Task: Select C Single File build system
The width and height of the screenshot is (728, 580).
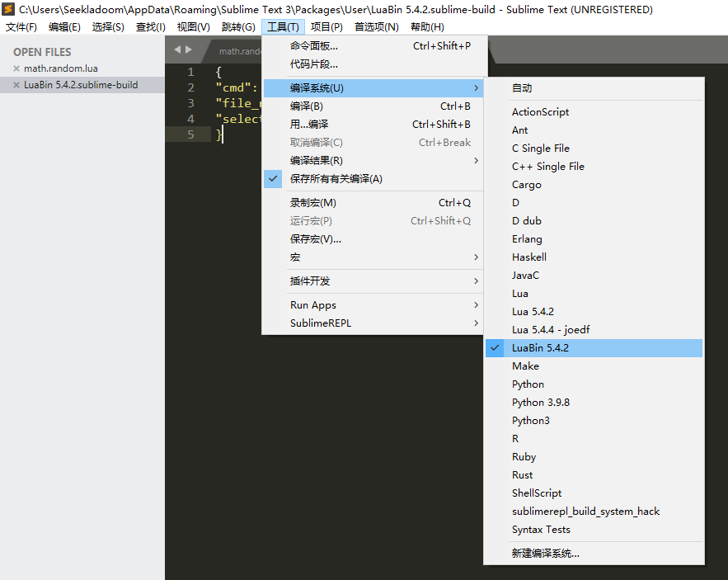Action: click(594, 149)
